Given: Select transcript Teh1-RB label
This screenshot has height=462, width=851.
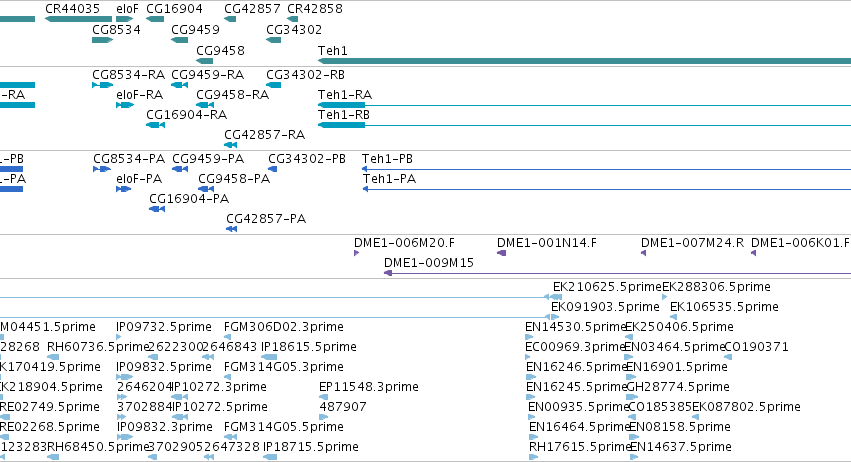Looking at the screenshot, I should coord(344,115).
